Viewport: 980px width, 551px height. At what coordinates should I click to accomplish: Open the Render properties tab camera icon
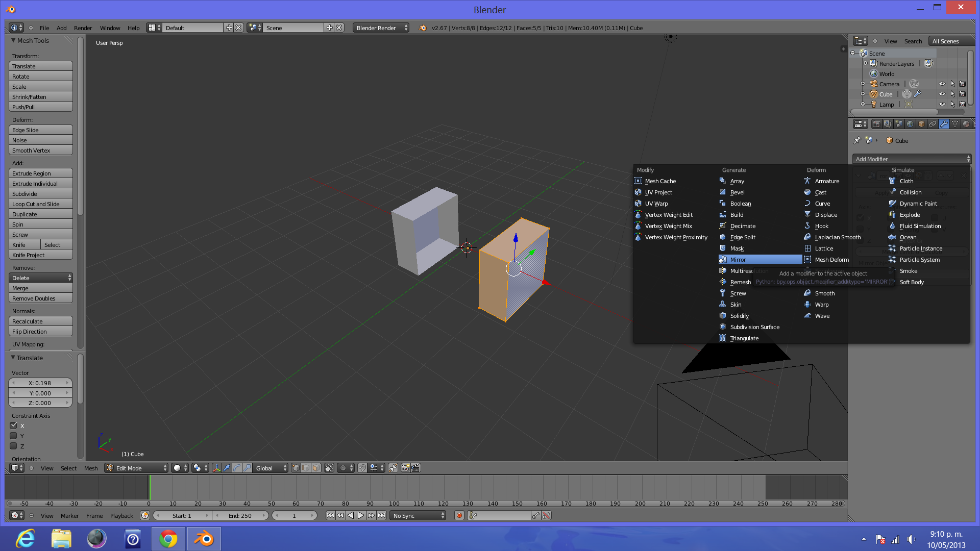(876, 124)
